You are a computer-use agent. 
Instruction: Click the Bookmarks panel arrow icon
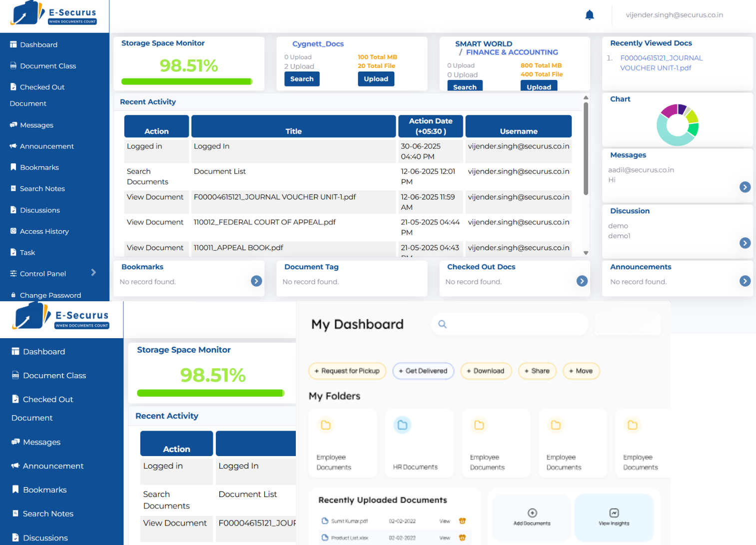pyautogui.click(x=256, y=281)
